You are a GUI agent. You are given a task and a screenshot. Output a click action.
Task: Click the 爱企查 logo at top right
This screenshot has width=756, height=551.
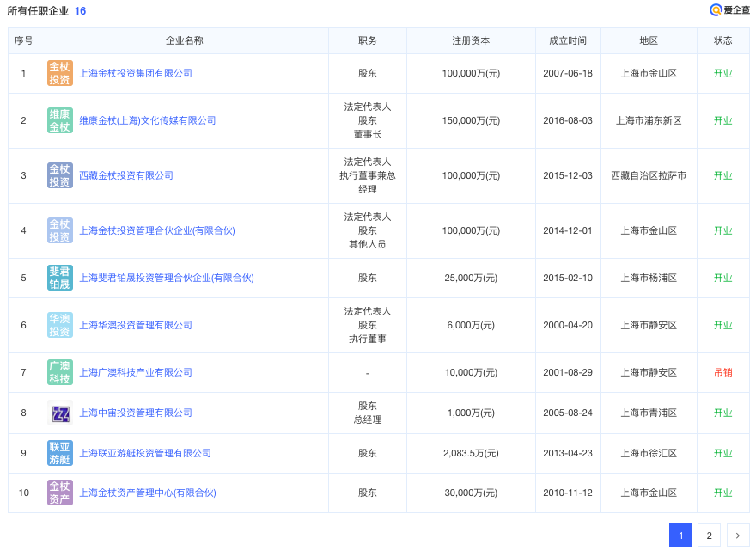pos(729,10)
